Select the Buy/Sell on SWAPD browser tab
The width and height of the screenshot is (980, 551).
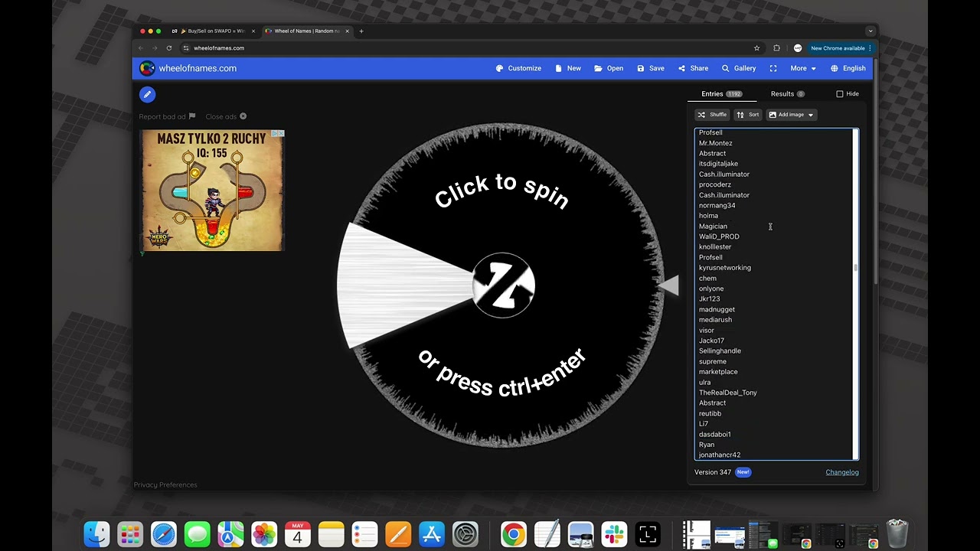(214, 31)
